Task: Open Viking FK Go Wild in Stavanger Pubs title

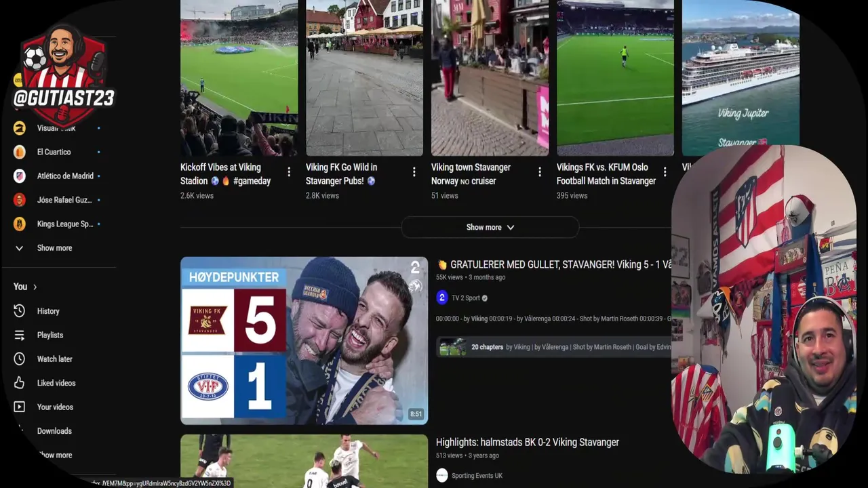Action: tap(341, 174)
